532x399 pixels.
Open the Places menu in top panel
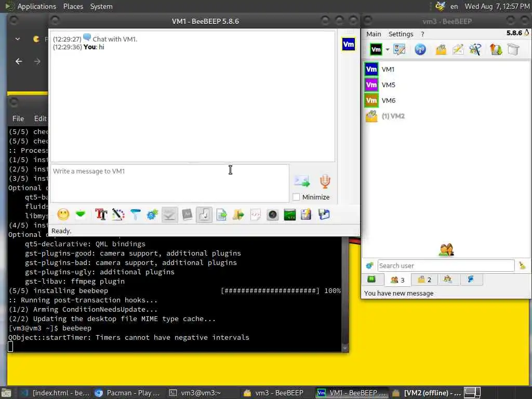point(73,6)
